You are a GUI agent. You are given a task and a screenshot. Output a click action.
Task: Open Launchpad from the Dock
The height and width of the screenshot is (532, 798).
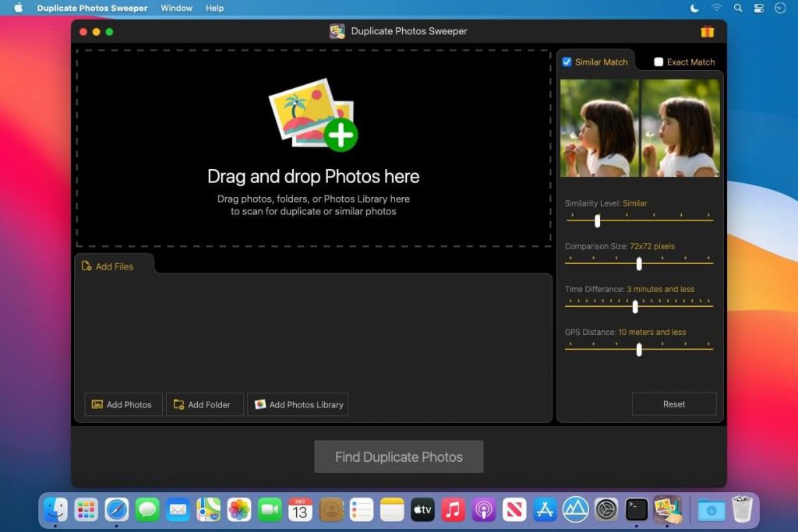coord(86,509)
